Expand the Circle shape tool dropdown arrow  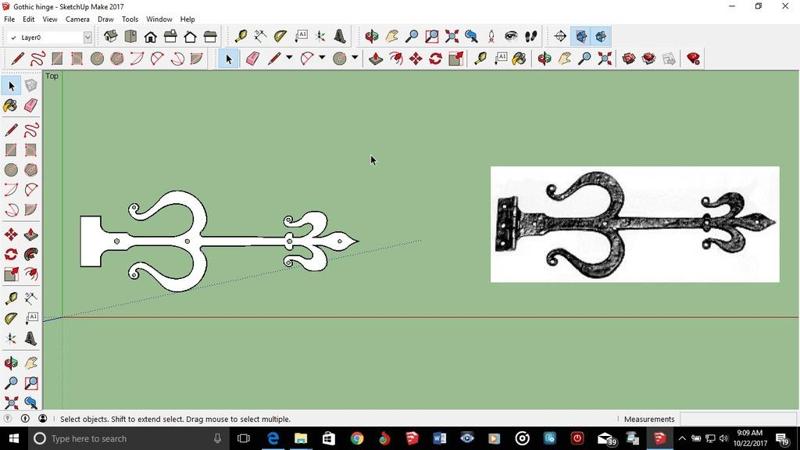[355, 57]
